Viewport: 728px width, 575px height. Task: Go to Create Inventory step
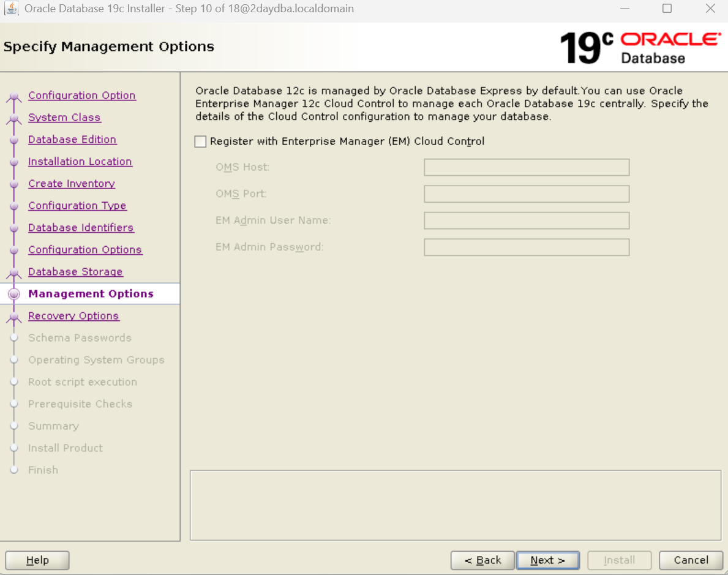[72, 184]
